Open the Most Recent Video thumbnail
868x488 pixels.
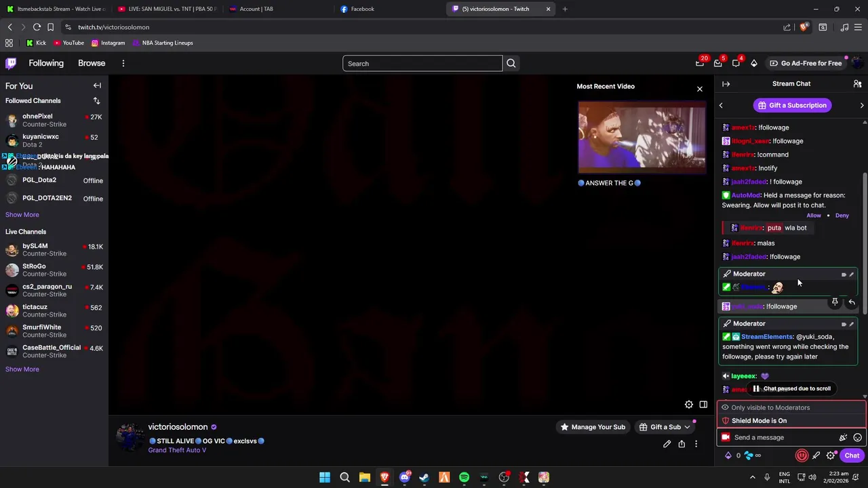pyautogui.click(x=642, y=137)
